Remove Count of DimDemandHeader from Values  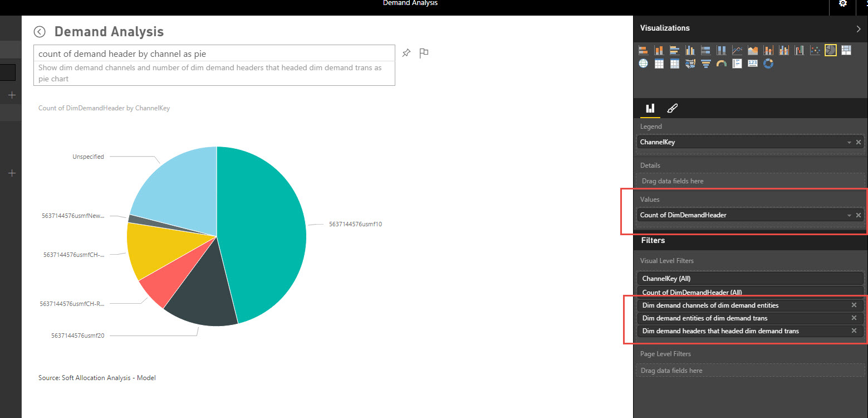859,215
